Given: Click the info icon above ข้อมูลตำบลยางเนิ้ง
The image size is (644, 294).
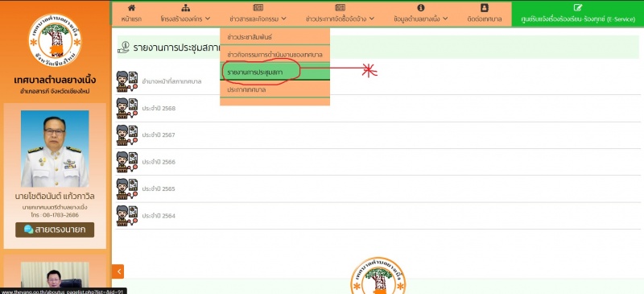Looking at the screenshot, I should pyautogui.click(x=420, y=8).
